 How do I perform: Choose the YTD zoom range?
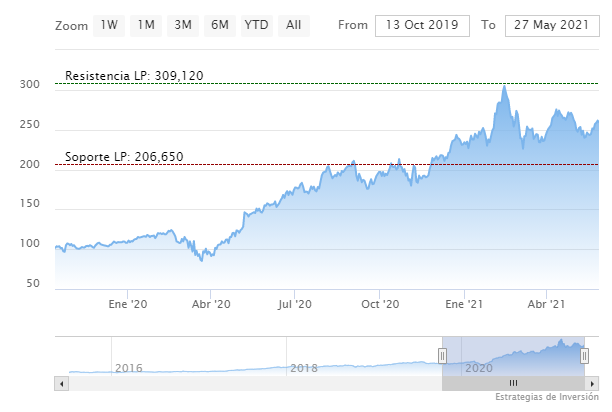[x=257, y=25]
